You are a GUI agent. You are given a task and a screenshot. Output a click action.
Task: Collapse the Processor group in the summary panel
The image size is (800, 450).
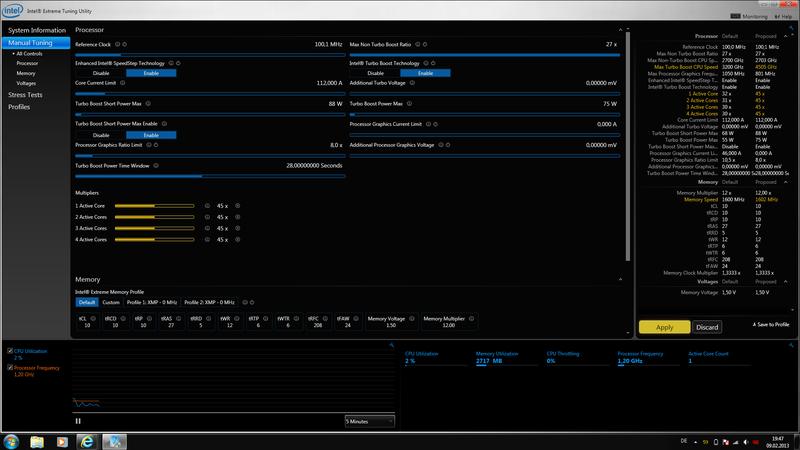pos(786,36)
